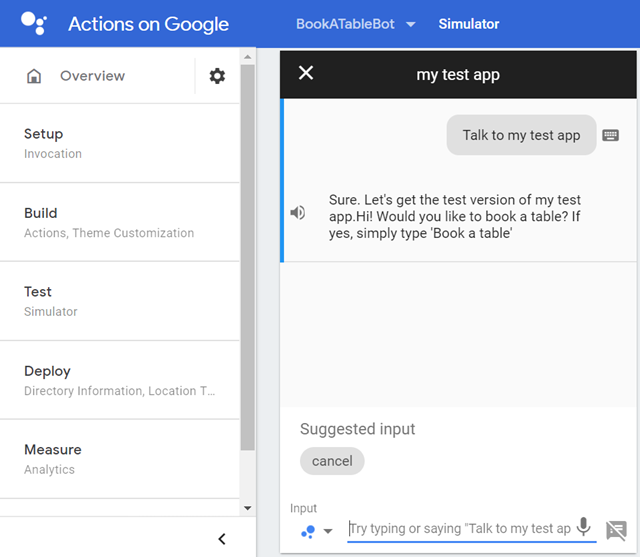The image size is (640, 557).
Task: Focus the simulator text input field
Action: coord(460,529)
